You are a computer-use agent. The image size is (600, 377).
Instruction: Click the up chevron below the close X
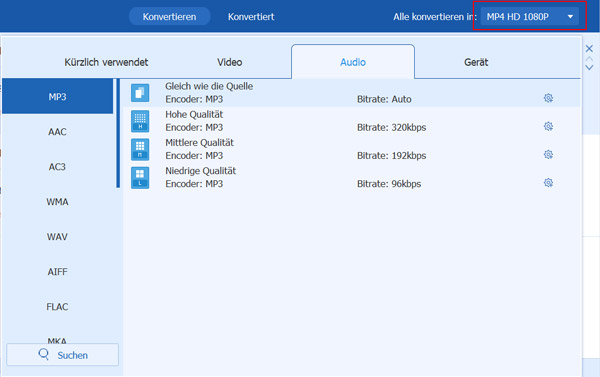point(589,59)
